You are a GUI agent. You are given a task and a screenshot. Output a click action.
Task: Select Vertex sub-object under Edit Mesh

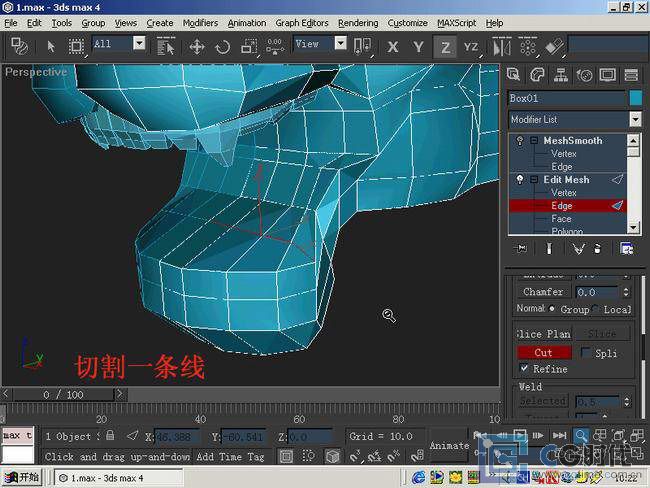[x=564, y=193]
